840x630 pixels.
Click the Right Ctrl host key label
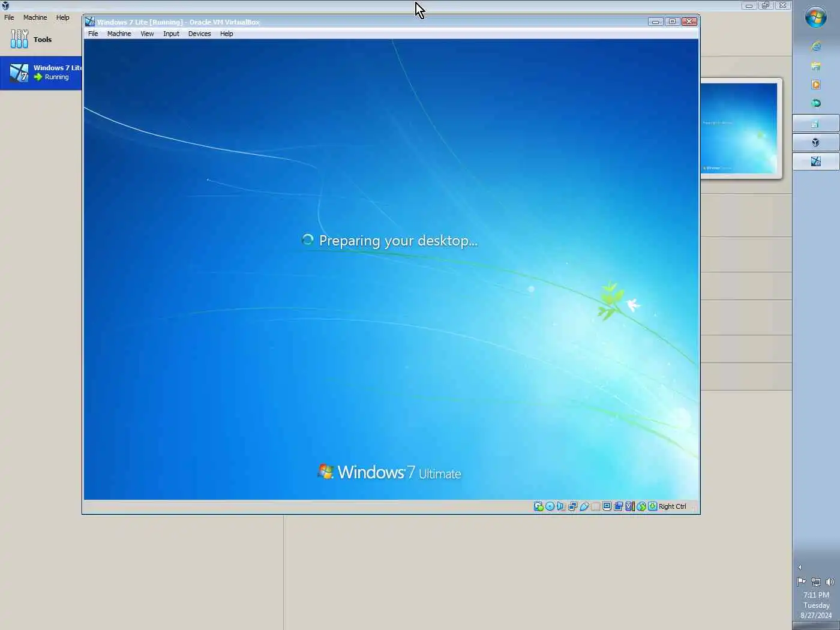pyautogui.click(x=673, y=506)
